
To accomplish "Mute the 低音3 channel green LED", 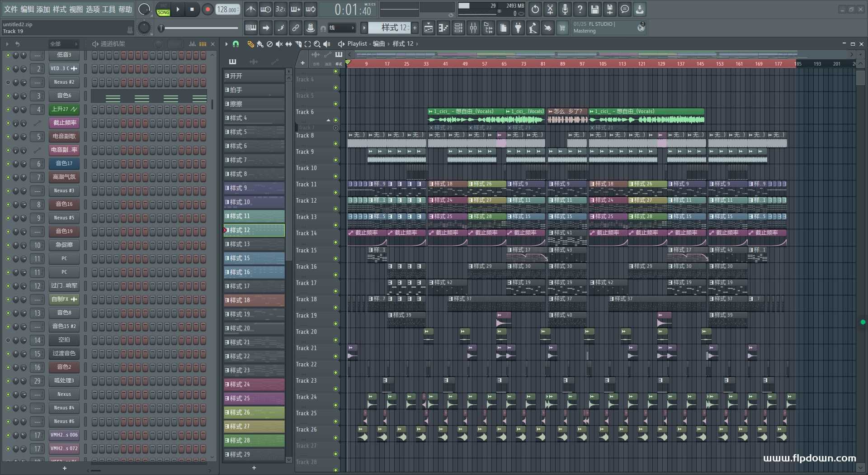I will (x=8, y=55).
